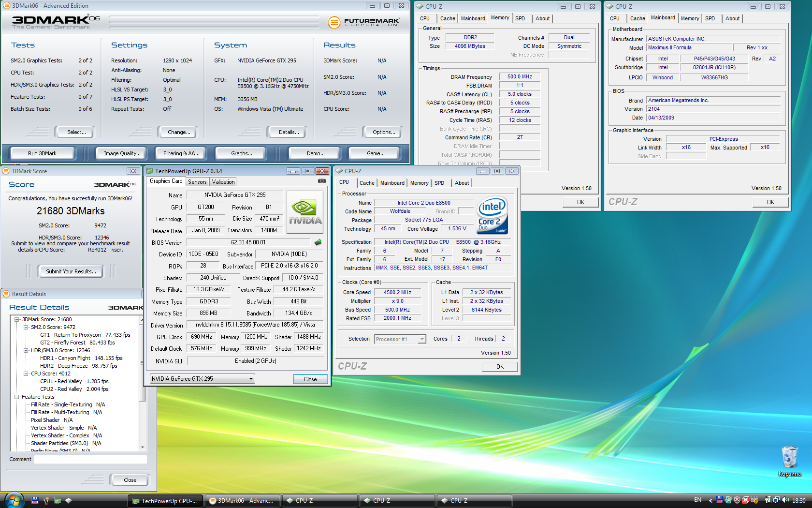Collapse the CPU Score: 4012 node

click(26, 374)
